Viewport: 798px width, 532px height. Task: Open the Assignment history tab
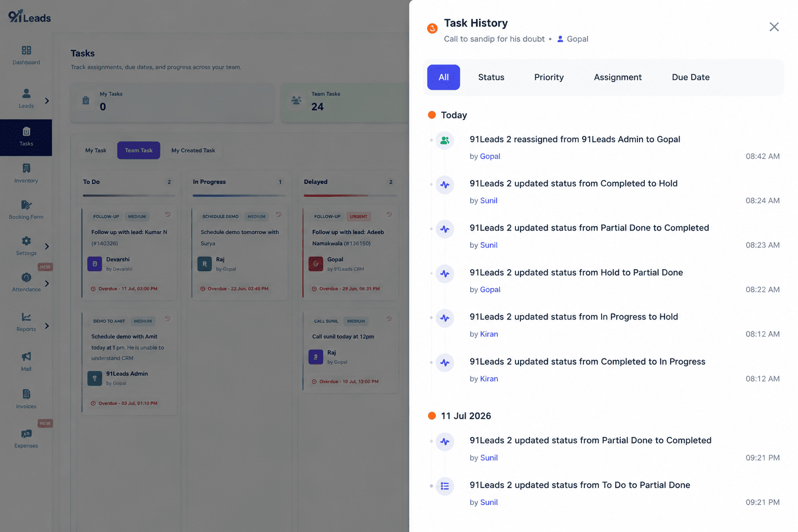pos(618,77)
